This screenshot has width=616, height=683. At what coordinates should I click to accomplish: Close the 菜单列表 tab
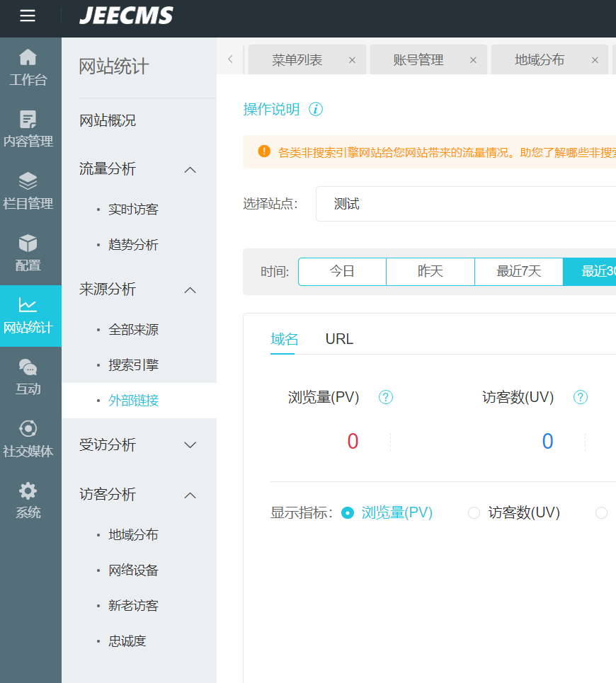click(352, 60)
